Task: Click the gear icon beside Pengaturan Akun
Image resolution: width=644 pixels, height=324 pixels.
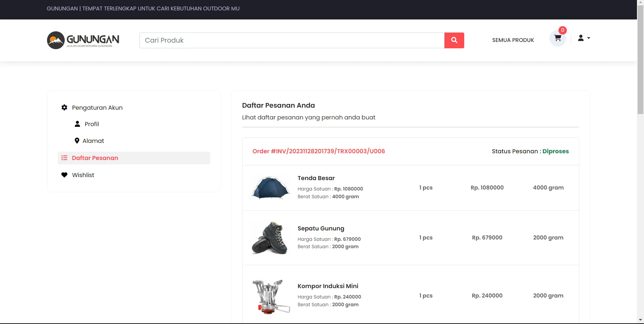Action: 64,108
